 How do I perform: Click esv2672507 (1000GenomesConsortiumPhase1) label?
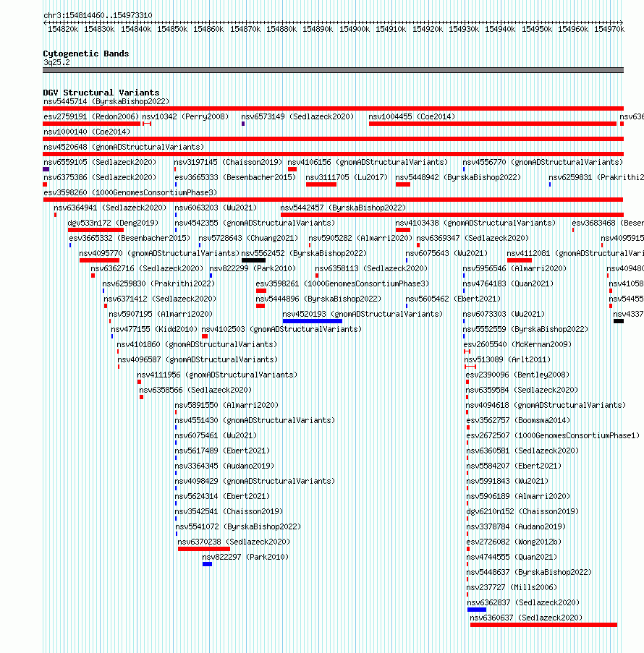(553, 435)
